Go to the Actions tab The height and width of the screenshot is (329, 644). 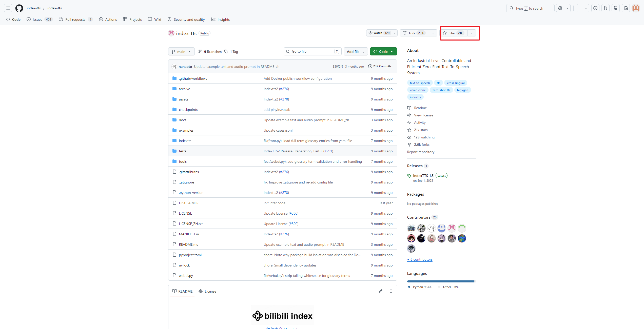[x=108, y=19]
